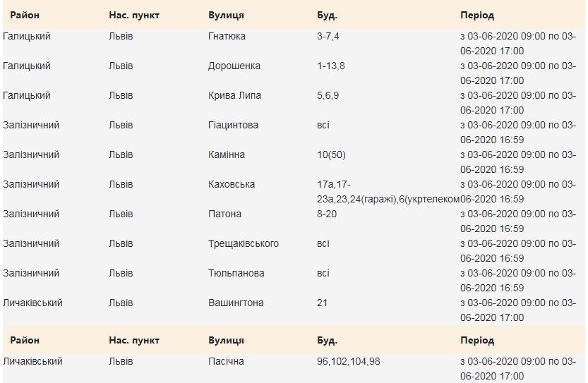
Task: Select building range 1-13,8
Action: click(x=331, y=66)
